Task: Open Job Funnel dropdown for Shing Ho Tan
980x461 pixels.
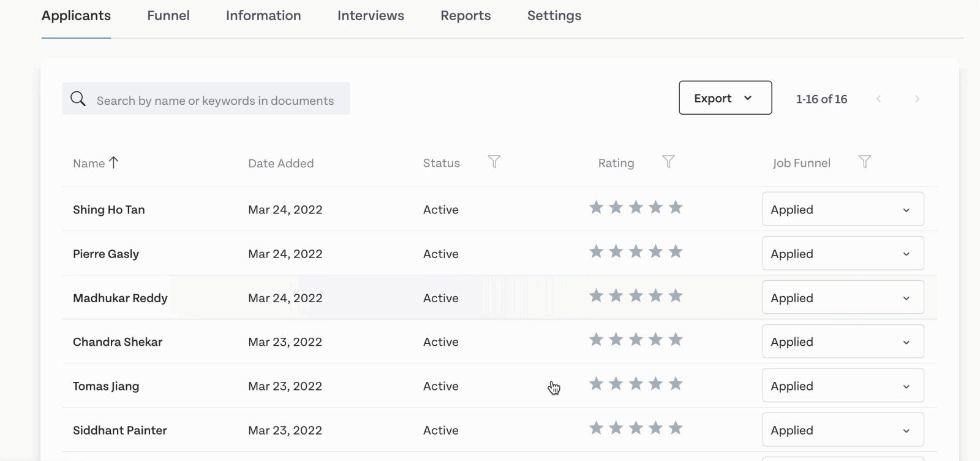Action: click(x=843, y=209)
